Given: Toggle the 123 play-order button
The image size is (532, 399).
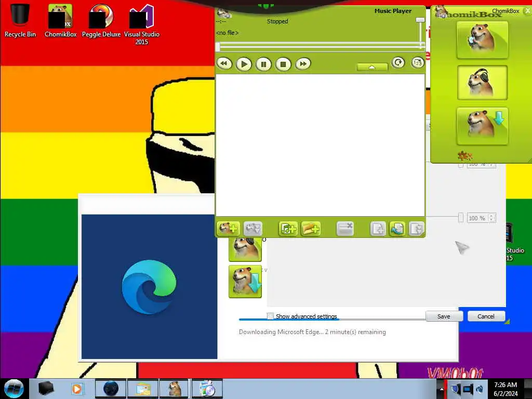Looking at the screenshot, I should pyautogui.click(x=418, y=63).
